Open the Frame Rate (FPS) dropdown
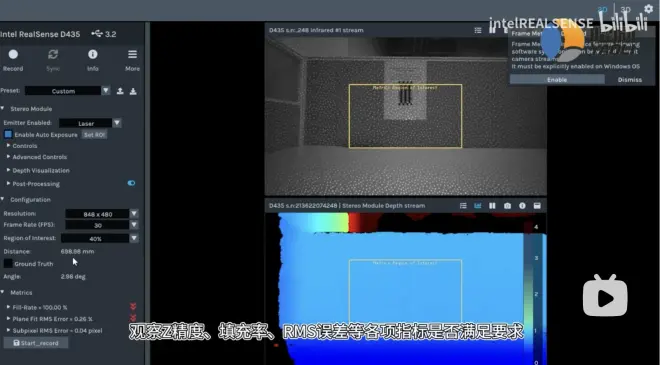This screenshot has width=660, height=365. [x=101, y=225]
